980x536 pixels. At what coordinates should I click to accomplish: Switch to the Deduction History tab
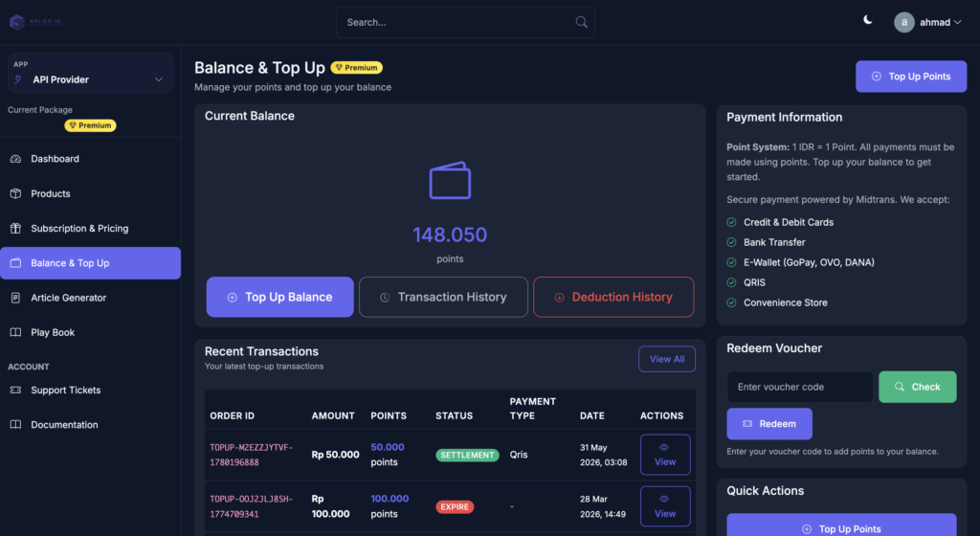pyautogui.click(x=613, y=297)
